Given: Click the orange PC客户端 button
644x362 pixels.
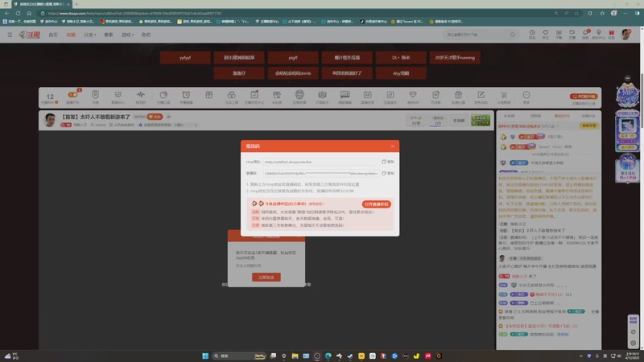Looking at the screenshot, I should click(x=584, y=97).
